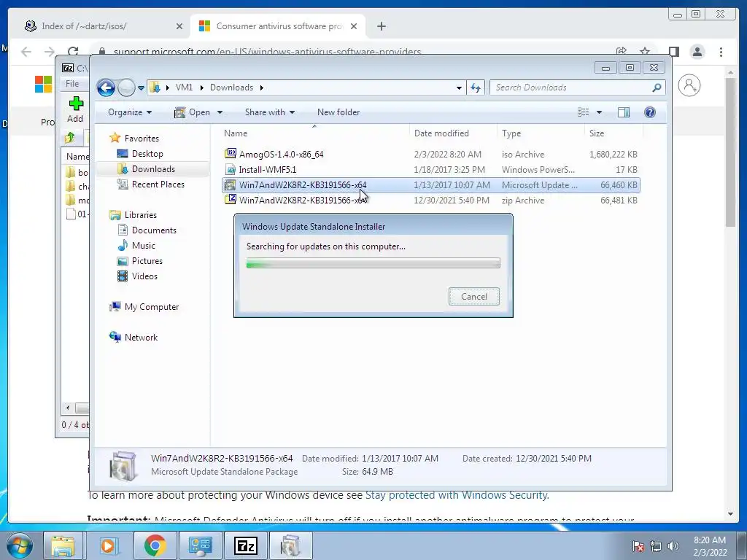747x560 pixels.
Task: Click the refresh button beside address bar
Action: point(476,87)
